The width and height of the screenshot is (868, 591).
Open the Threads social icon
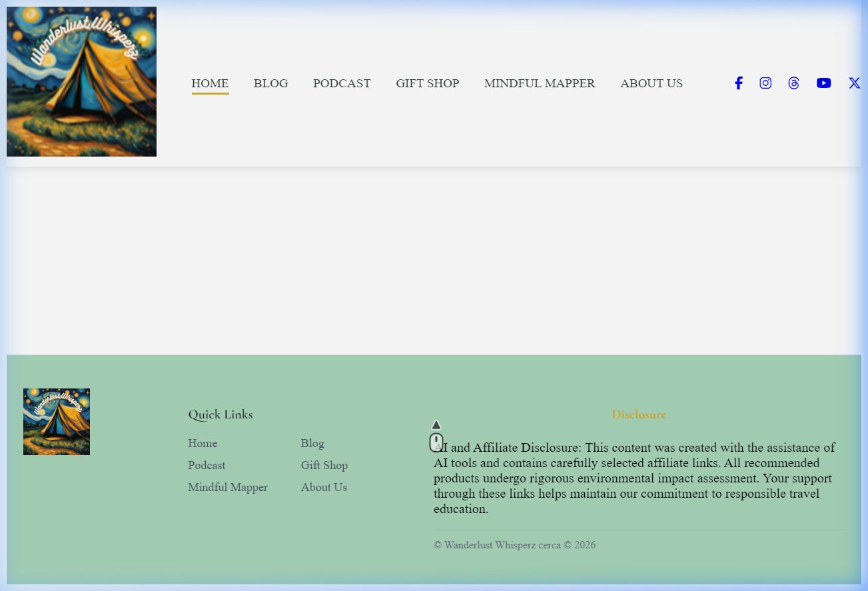(793, 83)
